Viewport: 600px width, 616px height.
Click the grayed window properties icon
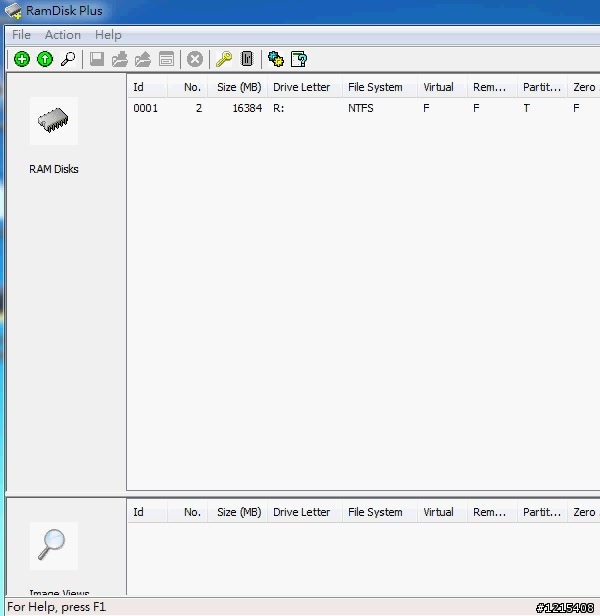point(166,59)
